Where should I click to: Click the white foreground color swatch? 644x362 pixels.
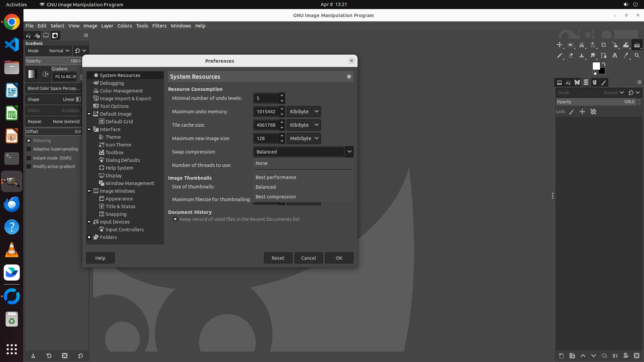pos(596,66)
